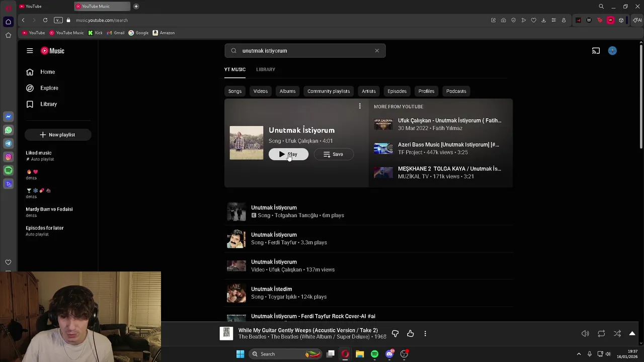
Task: Filter results by Songs chip
Action: tap(235, 91)
